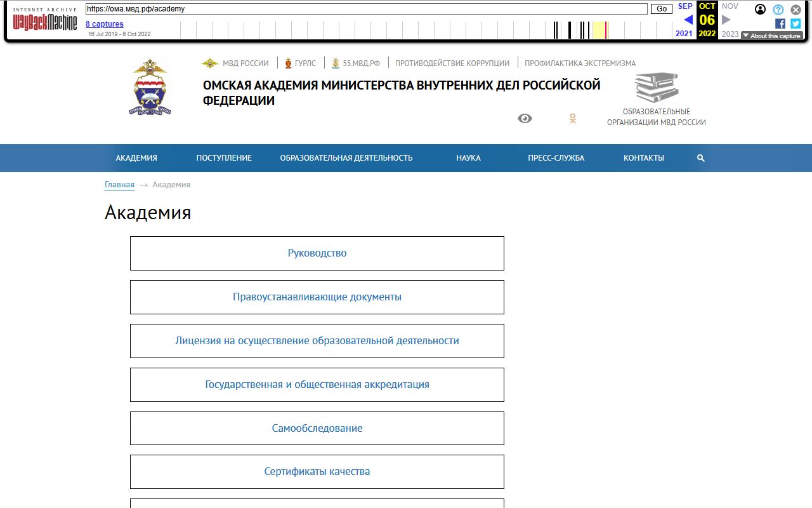Click the Омская академия site title
The height and width of the screenshot is (508, 812).
point(402,93)
